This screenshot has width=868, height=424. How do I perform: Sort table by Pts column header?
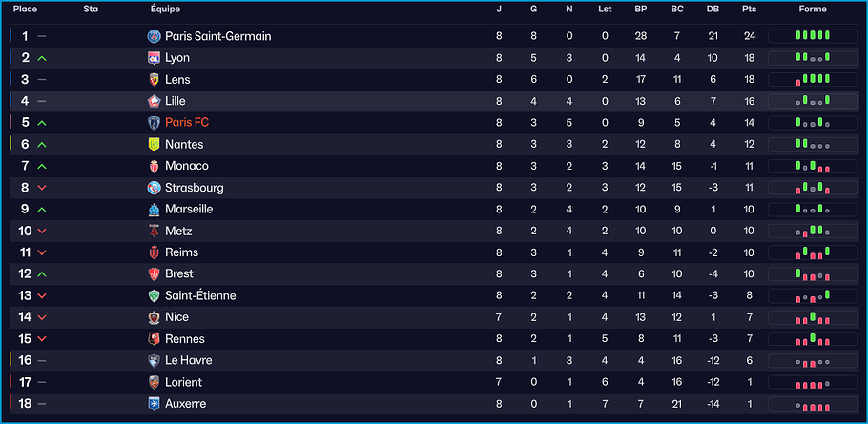(749, 10)
